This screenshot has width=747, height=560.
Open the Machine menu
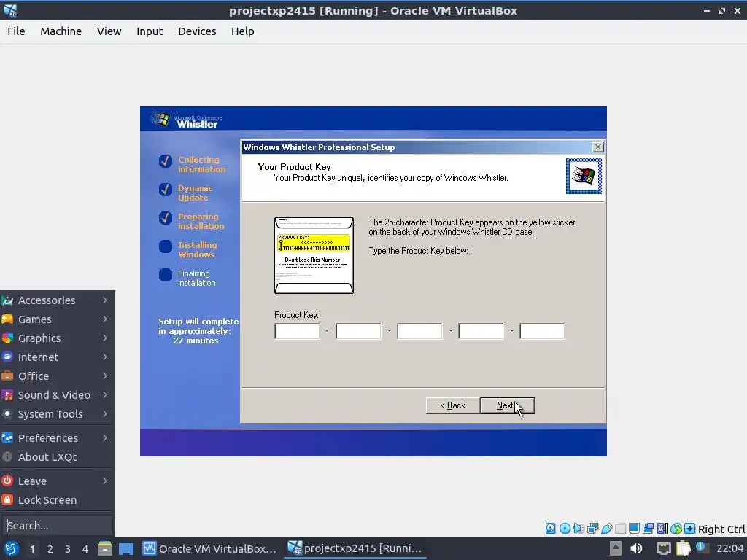[61, 31]
